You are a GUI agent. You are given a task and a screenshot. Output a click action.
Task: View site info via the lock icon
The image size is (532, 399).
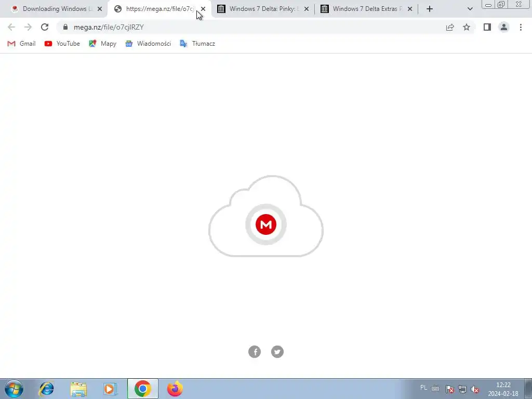click(x=65, y=27)
